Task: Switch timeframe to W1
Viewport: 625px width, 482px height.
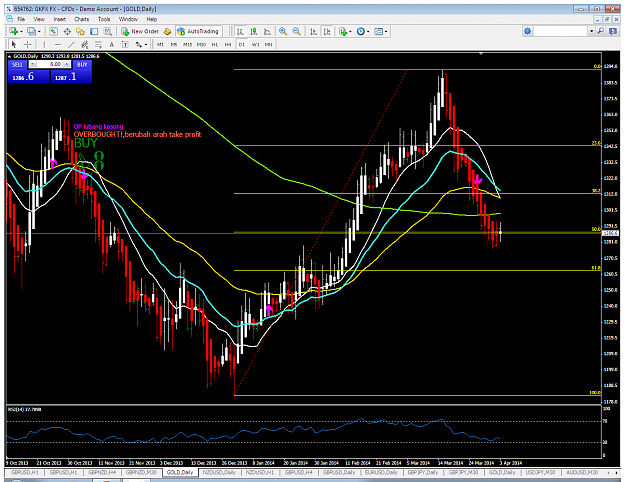Action: click(255, 45)
